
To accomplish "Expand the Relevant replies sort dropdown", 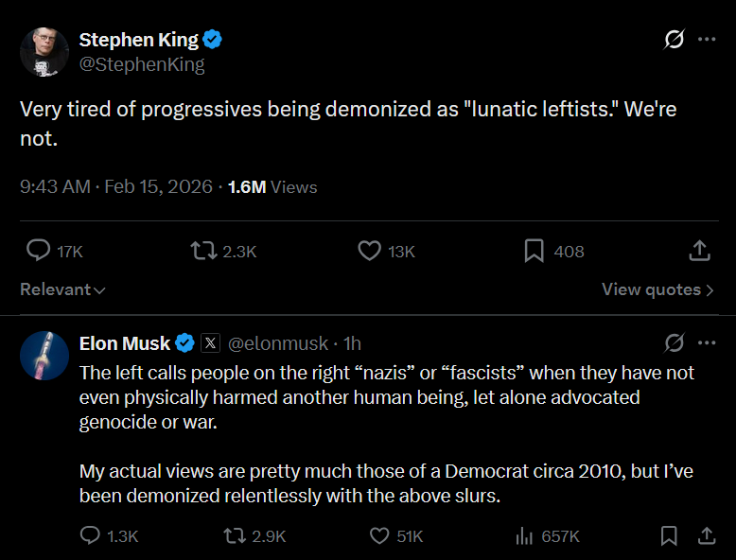I will click(62, 289).
